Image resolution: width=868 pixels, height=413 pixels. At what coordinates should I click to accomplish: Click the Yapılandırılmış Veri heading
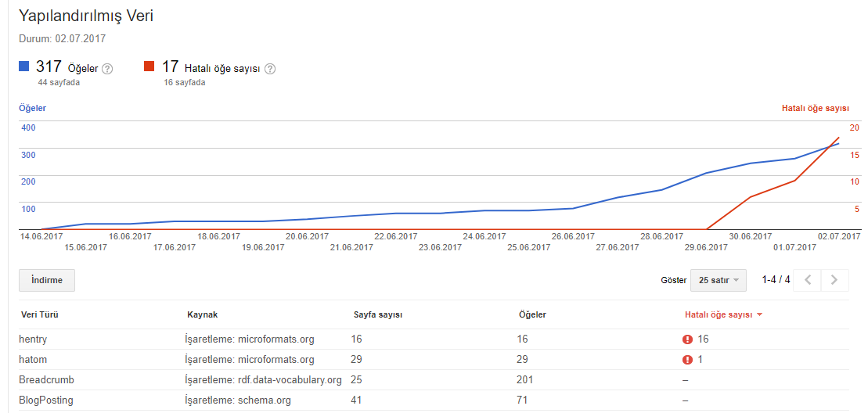[x=86, y=16]
